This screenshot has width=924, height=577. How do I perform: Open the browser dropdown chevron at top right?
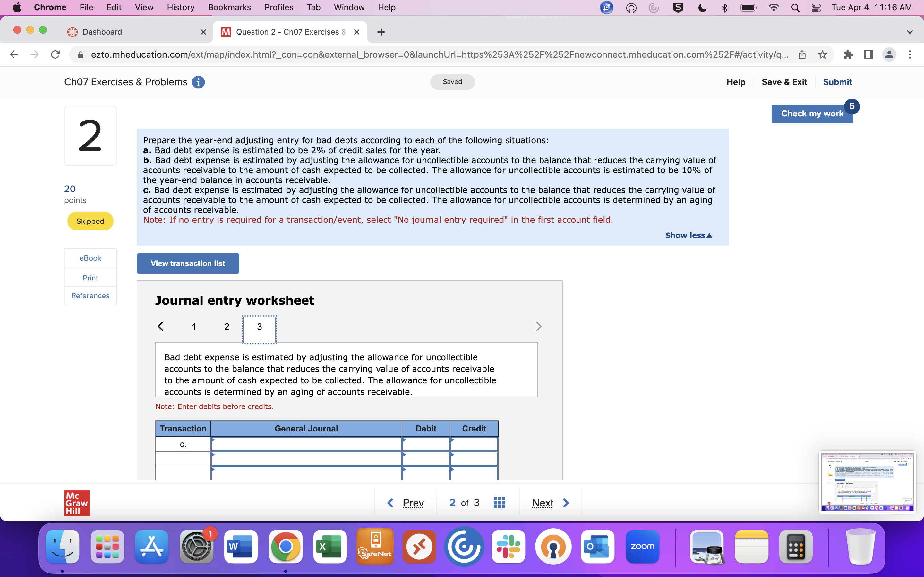pyautogui.click(x=910, y=32)
